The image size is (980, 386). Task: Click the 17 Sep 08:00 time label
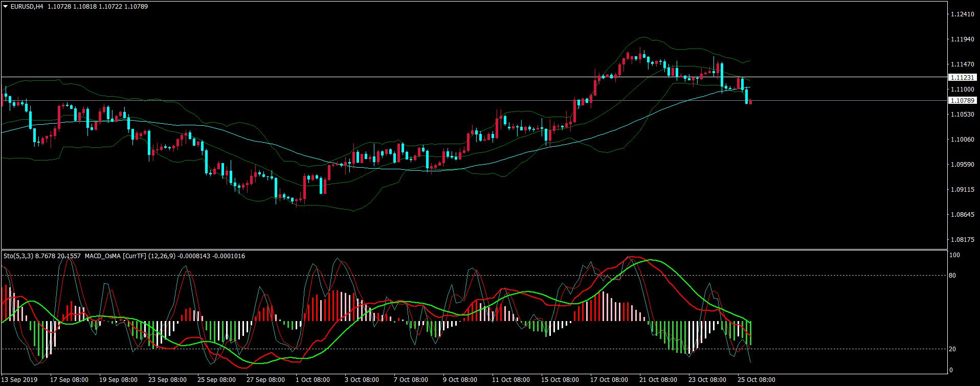point(70,380)
